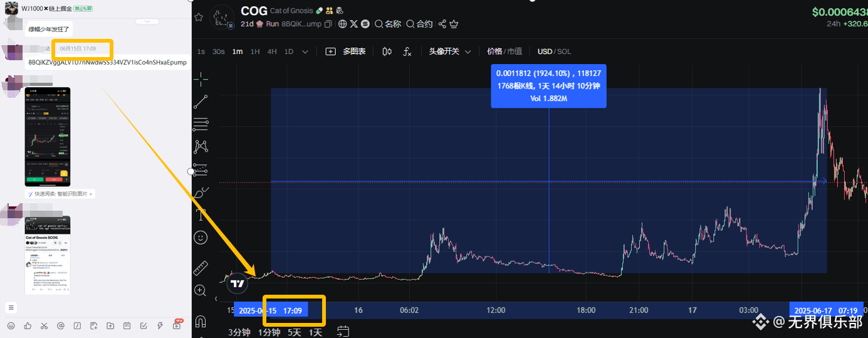Click the crown icon beside share
868x338 pixels.
pos(454,24)
